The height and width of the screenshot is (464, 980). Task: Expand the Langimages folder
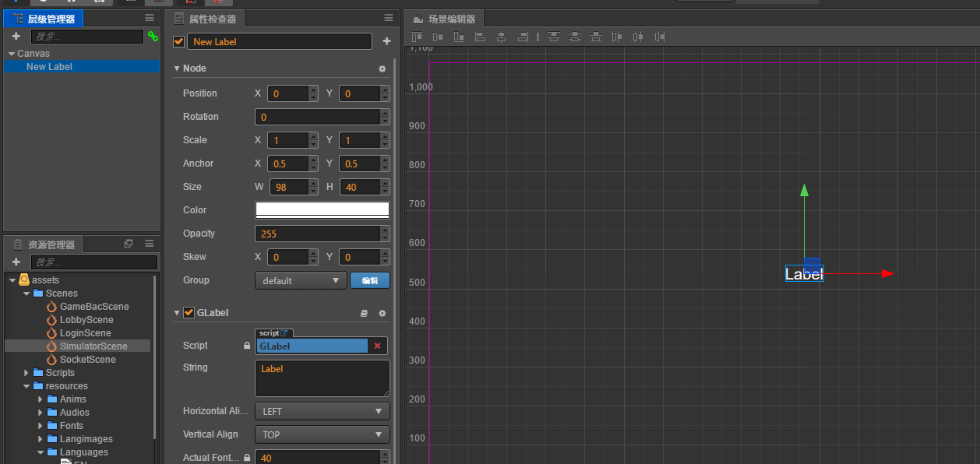(41, 439)
